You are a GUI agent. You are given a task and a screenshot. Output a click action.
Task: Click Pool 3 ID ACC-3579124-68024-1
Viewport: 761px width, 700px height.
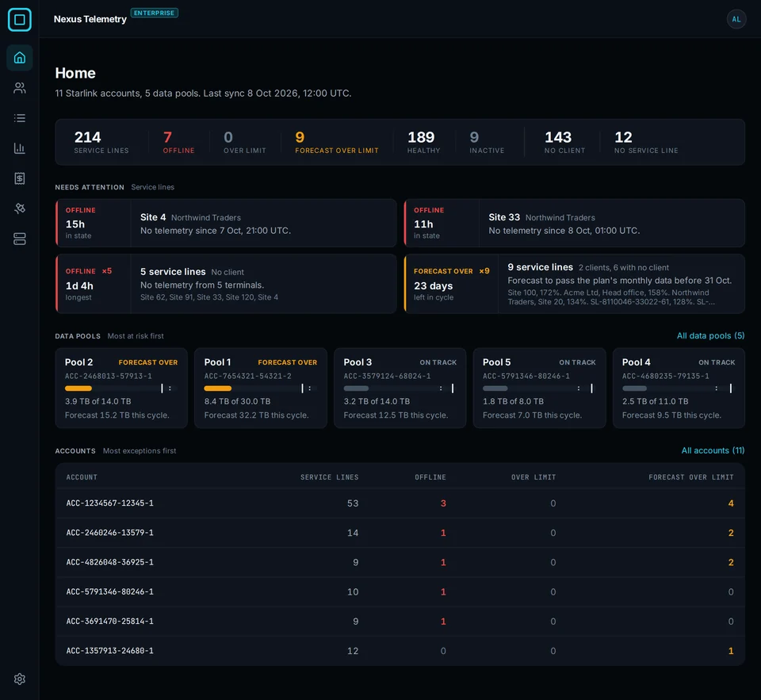pyautogui.click(x=387, y=377)
